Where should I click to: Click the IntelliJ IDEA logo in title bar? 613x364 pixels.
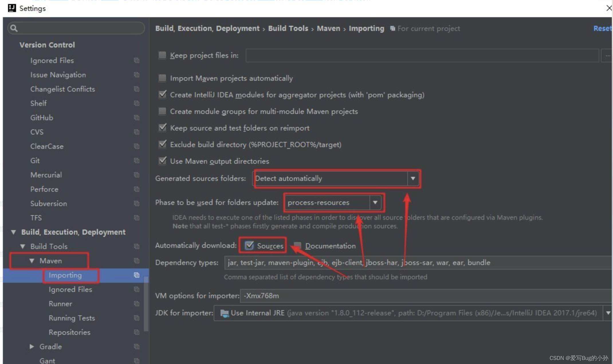[12, 8]
